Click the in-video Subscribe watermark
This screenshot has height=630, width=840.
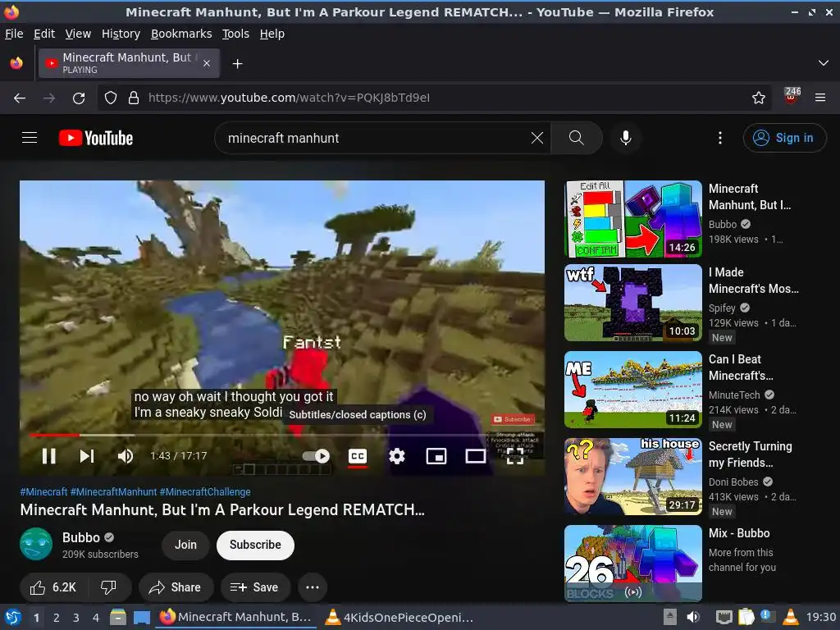pos(512,419)
